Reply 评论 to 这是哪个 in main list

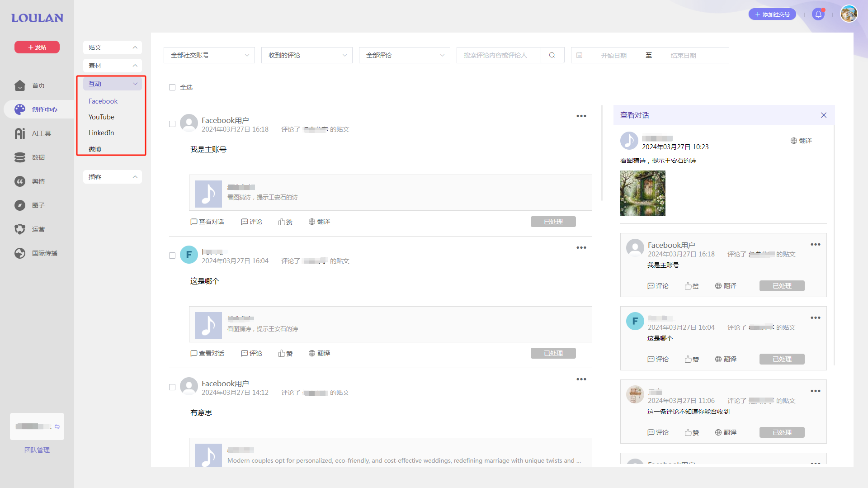(x=252, y=353)
